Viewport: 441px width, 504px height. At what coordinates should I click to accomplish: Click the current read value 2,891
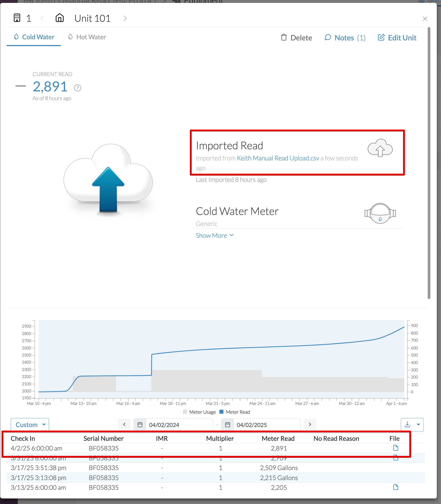click(x=50, y=87)
